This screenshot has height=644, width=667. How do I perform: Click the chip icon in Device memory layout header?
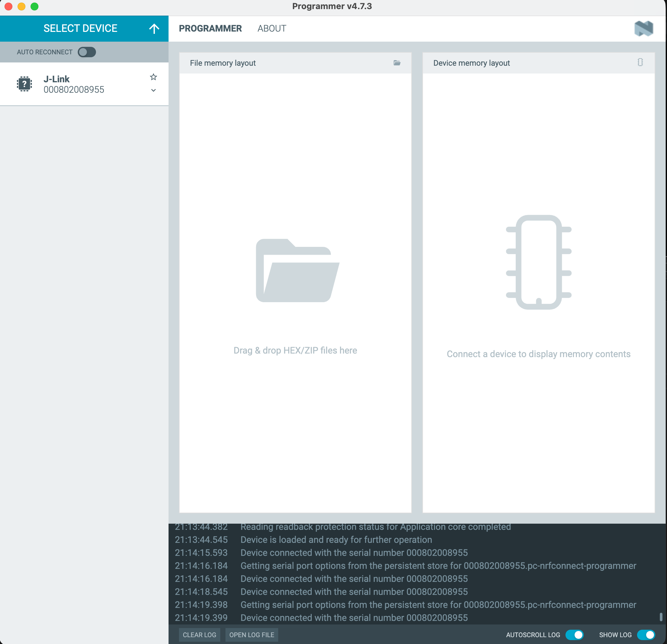[x=640, y=62]
